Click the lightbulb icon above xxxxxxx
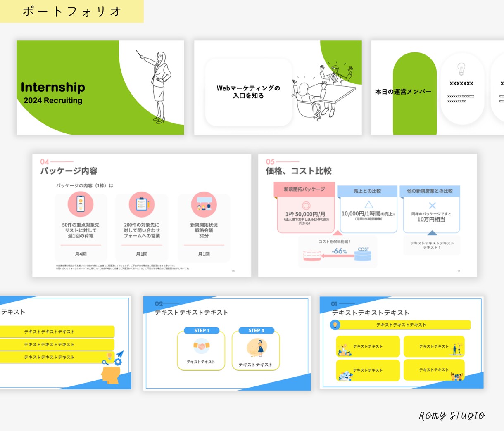This screenshot has width=504, height=431. point(461,69)
